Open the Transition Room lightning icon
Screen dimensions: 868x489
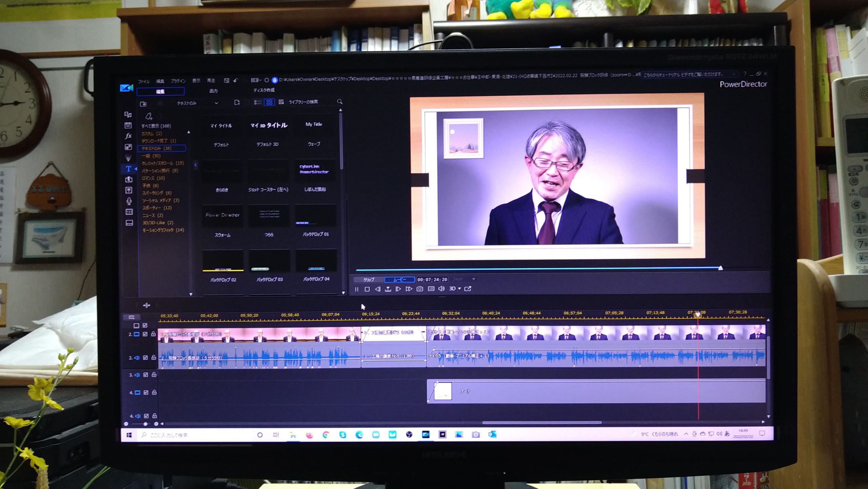click(129, 179)
